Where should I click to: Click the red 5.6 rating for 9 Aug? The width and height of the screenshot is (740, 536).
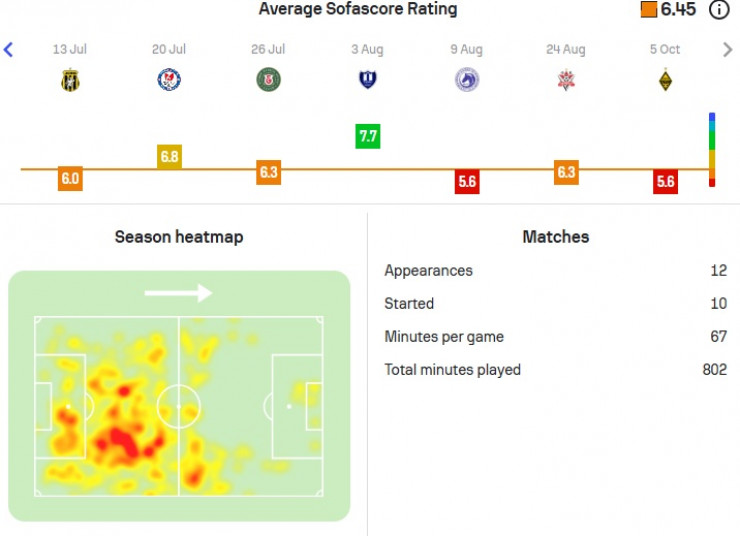tap(467, 182)
